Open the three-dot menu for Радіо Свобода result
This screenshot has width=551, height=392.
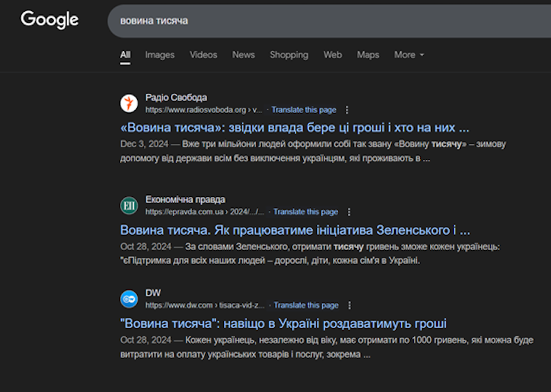tap(347, 110)
